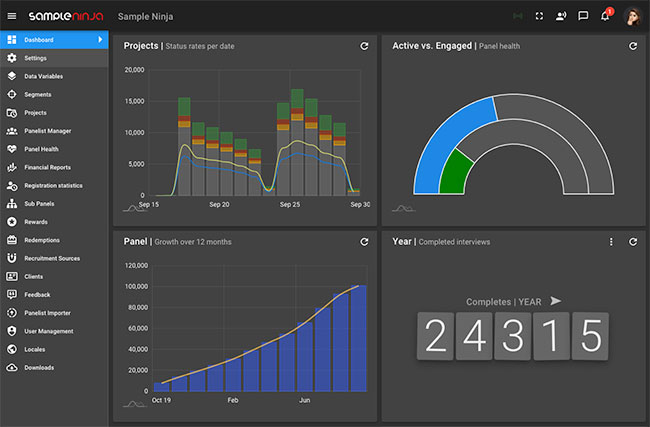Open the chat messages icon
Viewport: 650px width, 427px height.
[x=583, y=16]
